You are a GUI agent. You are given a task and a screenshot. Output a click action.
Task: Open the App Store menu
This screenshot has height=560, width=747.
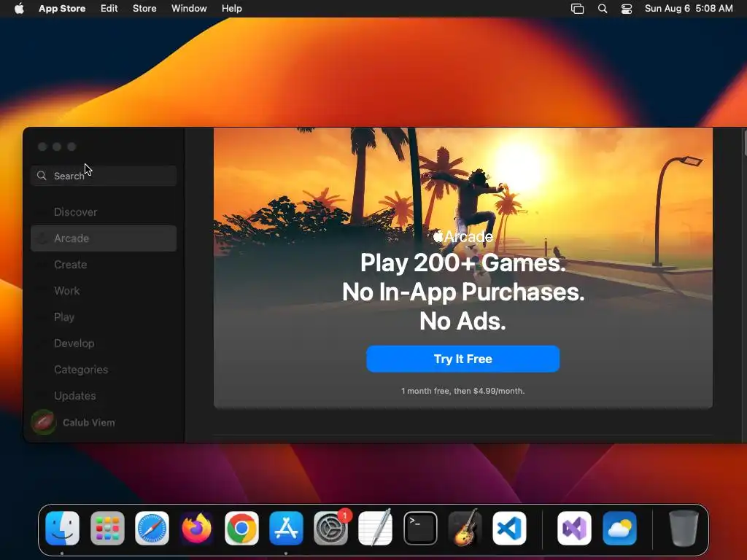(62, 9)
